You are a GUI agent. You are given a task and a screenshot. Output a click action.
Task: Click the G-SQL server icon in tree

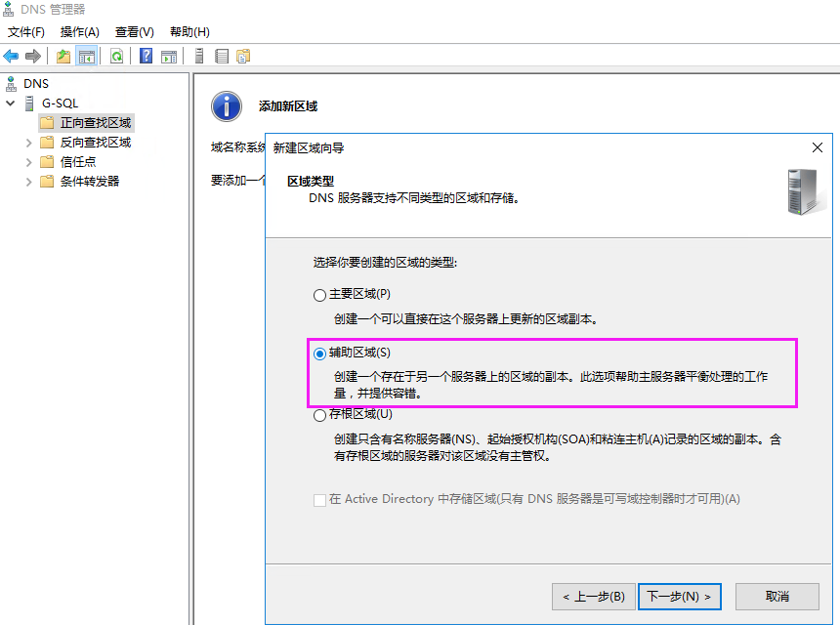[29, 104]
